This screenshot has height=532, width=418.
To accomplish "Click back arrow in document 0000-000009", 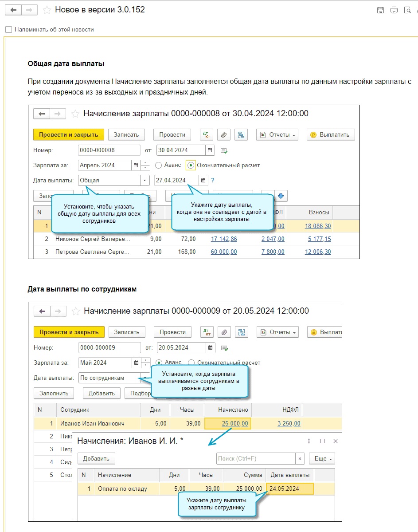I will point(42,311).
